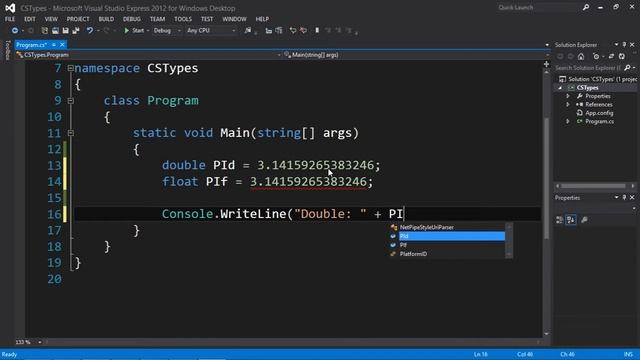Open the Solution Explorer window options dropdown
The height and width of the screenshot is (360, 640).
pos(616,44)
